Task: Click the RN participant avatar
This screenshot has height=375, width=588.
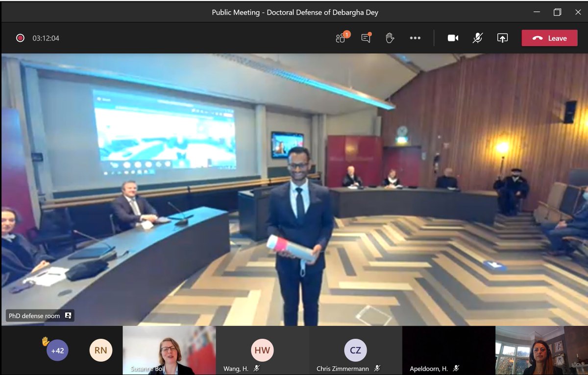Action: (100, 350)
